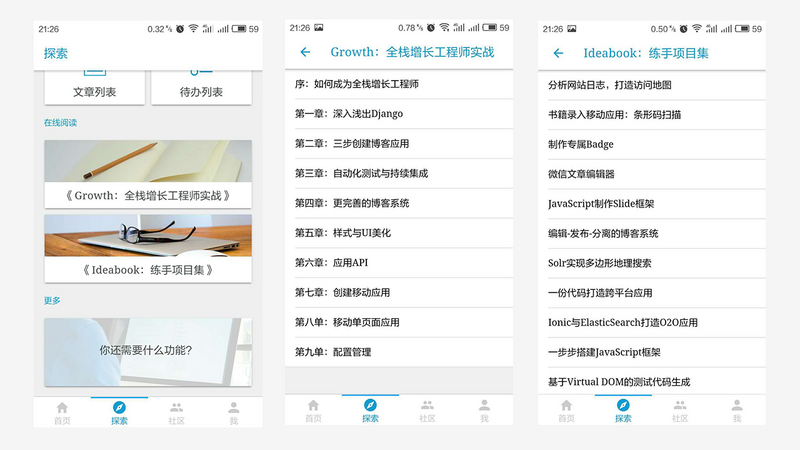This screenshot has width=800, height=450.
Task: Open the 文章列表 card
Action: pyautogui.click(x=94, y=88)
